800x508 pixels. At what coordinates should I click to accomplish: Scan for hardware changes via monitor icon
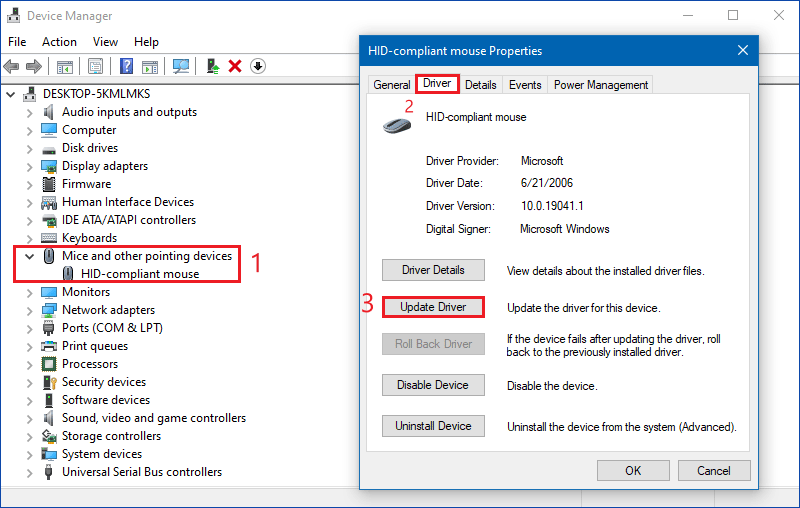[181, 66]
